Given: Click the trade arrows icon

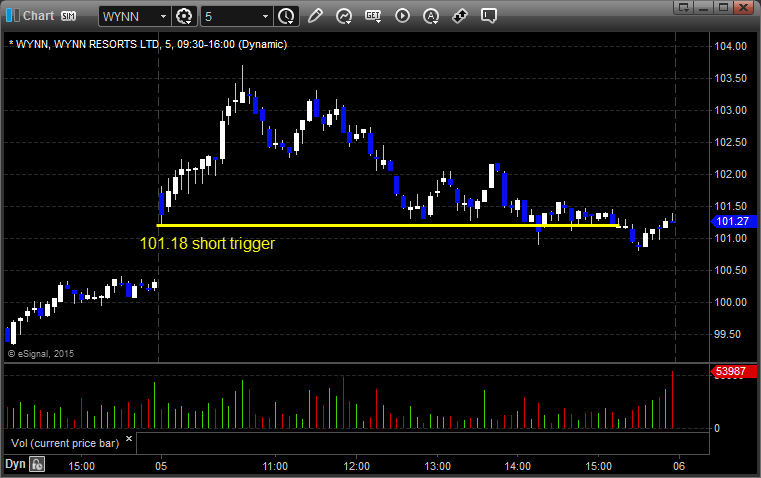Looking at the screenshot, I should click(x=460, y=16).
